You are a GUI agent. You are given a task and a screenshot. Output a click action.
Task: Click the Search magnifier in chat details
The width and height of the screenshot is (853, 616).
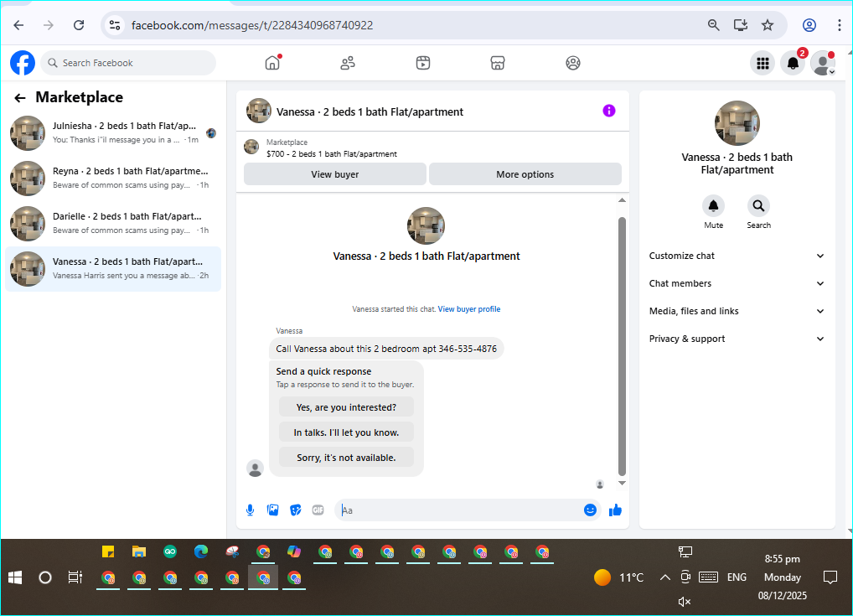tap(758, 205)
